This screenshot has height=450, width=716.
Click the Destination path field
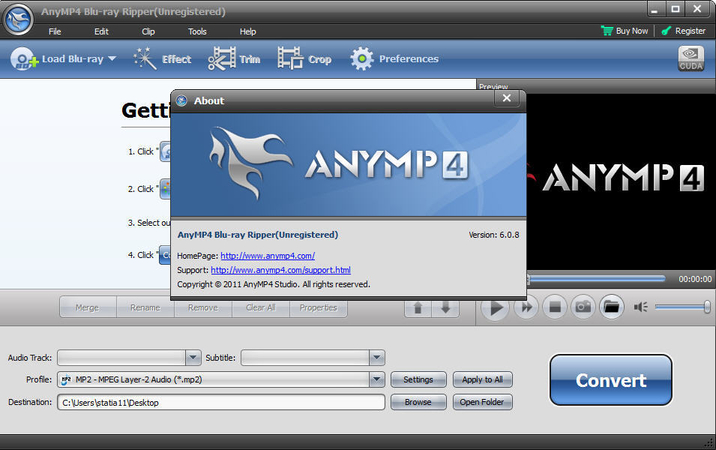coord(221,402)
